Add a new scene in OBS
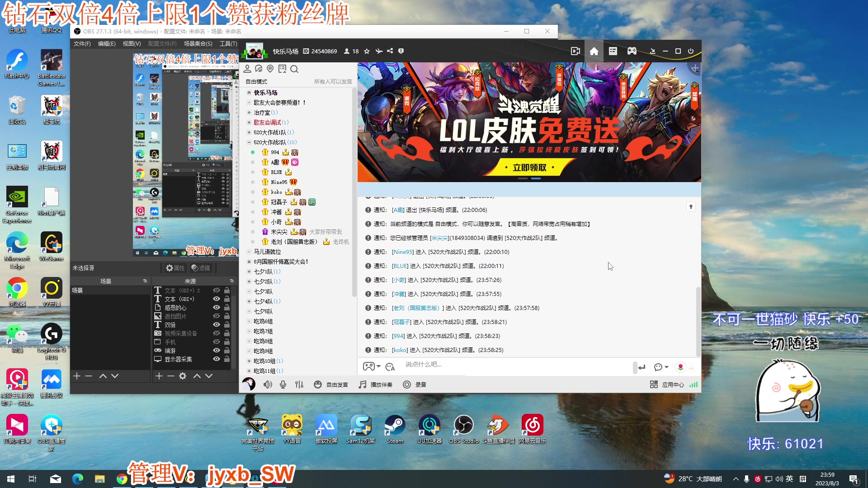 pyautogui.click(x=77, y=376)
